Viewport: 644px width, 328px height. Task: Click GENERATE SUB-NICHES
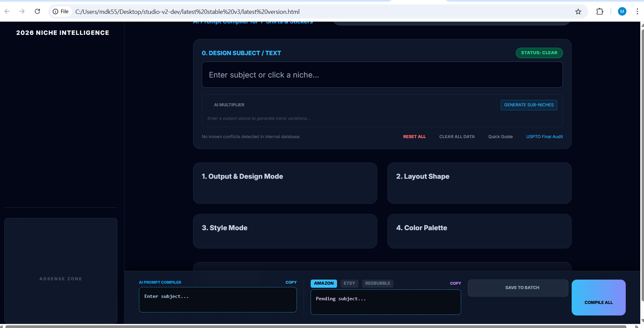tap(529, 105)
